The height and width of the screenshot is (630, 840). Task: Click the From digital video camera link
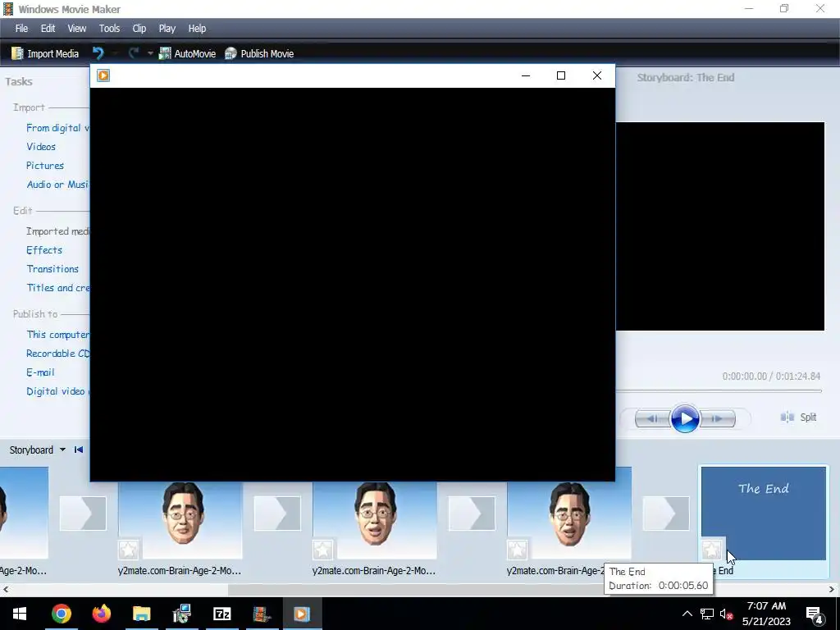58,127
